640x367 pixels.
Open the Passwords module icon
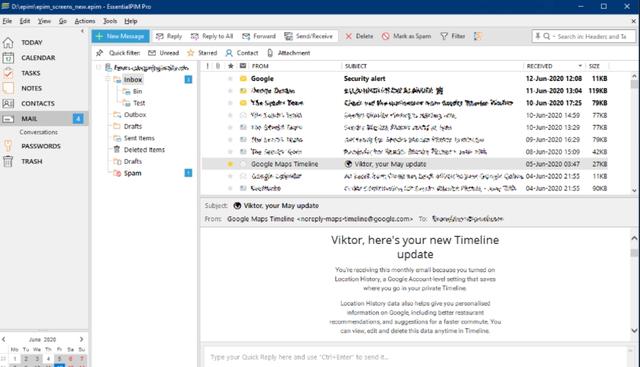[x=8, y=146]
